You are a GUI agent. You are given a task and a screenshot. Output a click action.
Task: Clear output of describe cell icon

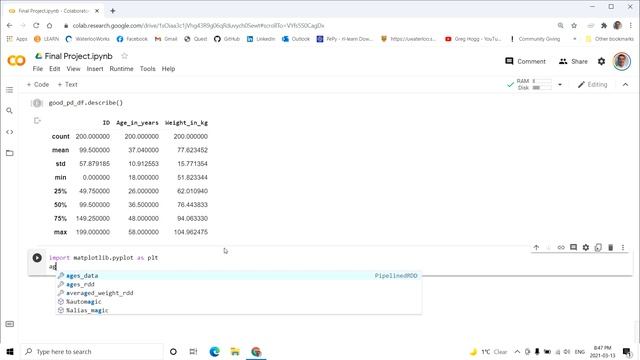[x=37, y=120]
